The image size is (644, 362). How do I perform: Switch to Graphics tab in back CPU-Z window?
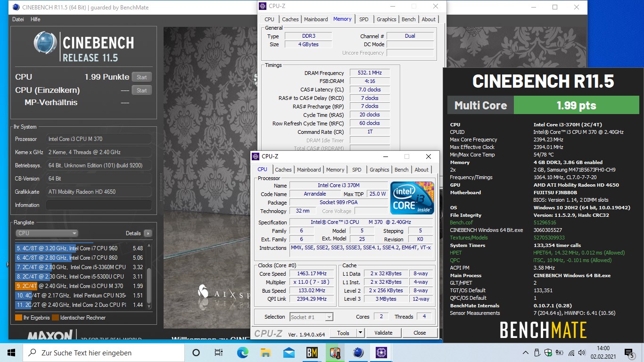click(x=386, y=19)
